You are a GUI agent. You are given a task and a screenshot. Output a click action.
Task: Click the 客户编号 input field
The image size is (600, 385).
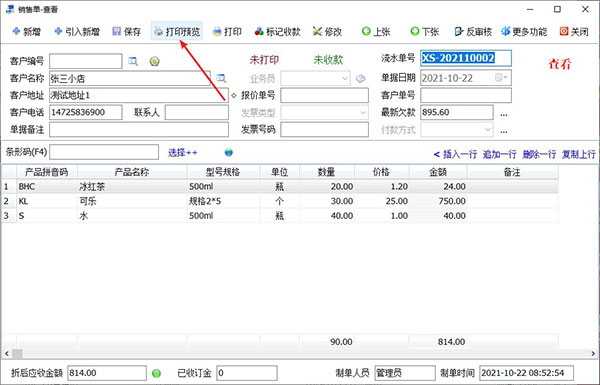click(86, 61)
